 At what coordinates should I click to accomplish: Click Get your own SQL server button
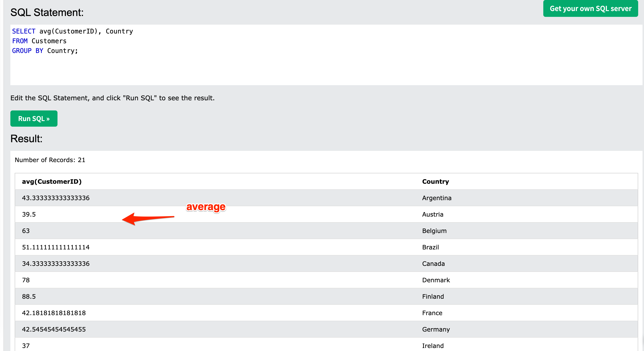(x=590, y=8)
